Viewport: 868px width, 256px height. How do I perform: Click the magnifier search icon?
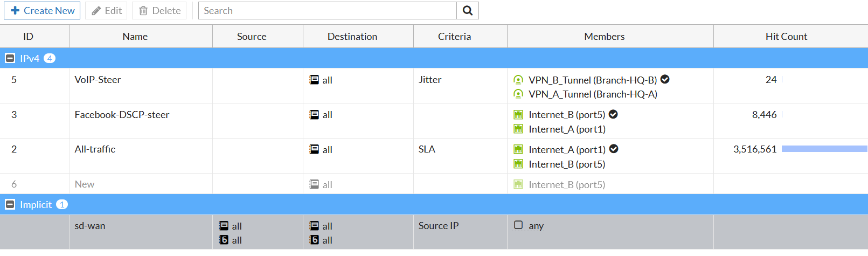468,11
